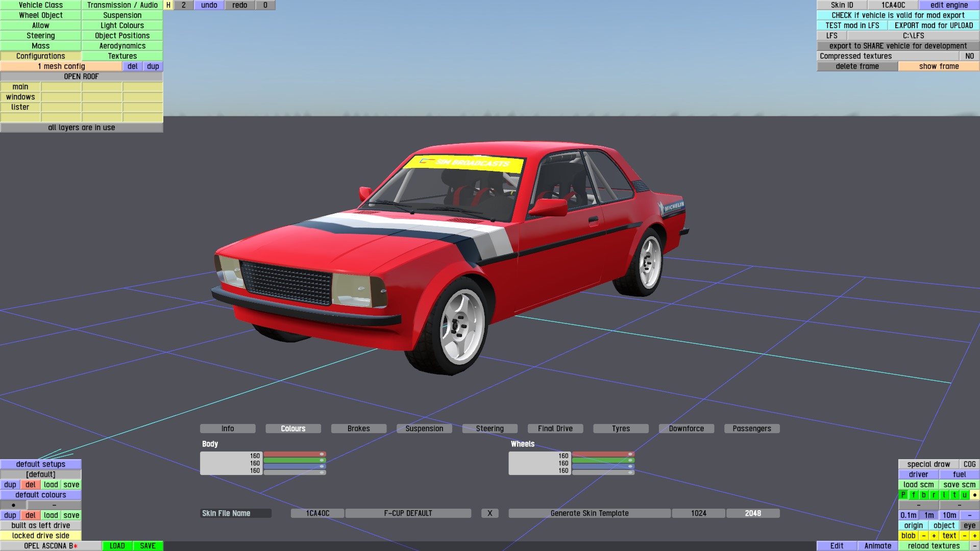
Task: Open the default colours list
Action: point(41,495)
